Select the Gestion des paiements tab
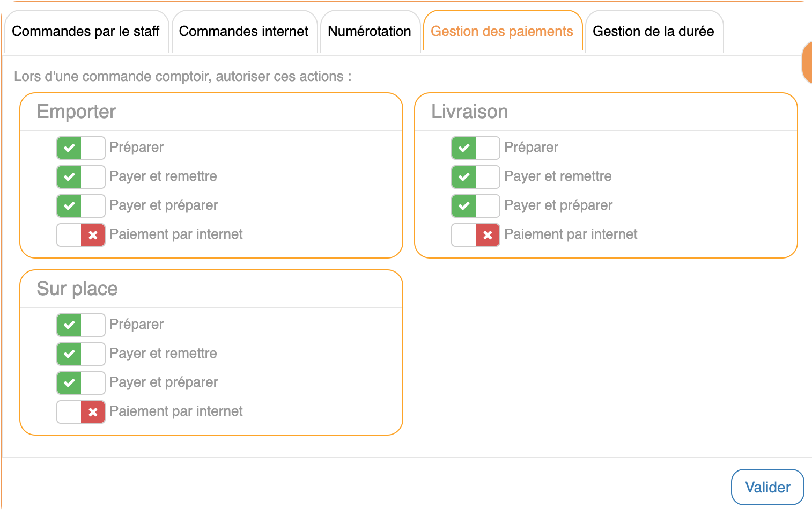This screenshot has height=515, width=812. point(502,32)
